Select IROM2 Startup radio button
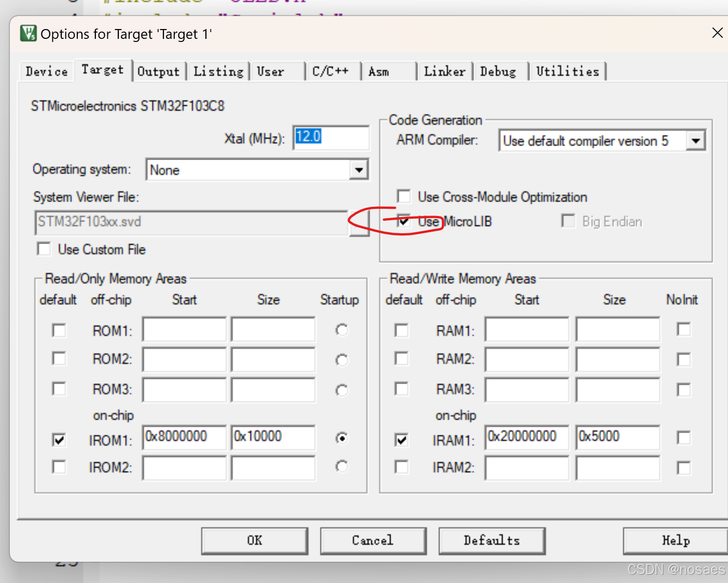The image size is (728, 583). (x=341, y=466)
